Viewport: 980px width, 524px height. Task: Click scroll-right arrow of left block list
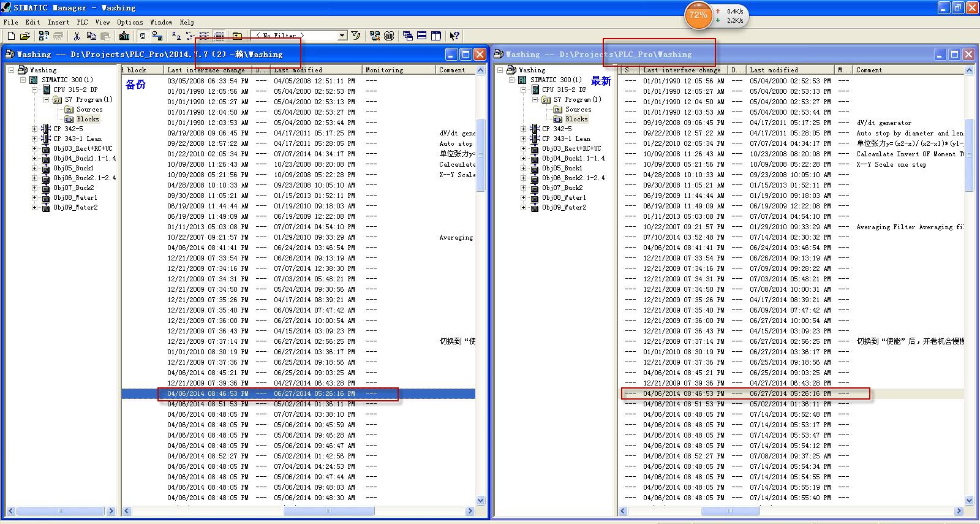pos(470,511)
